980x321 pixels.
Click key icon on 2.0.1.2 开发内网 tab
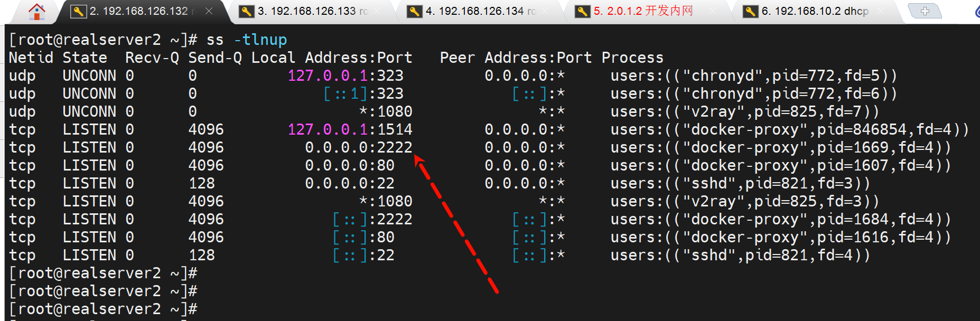[x=582, y=11]
